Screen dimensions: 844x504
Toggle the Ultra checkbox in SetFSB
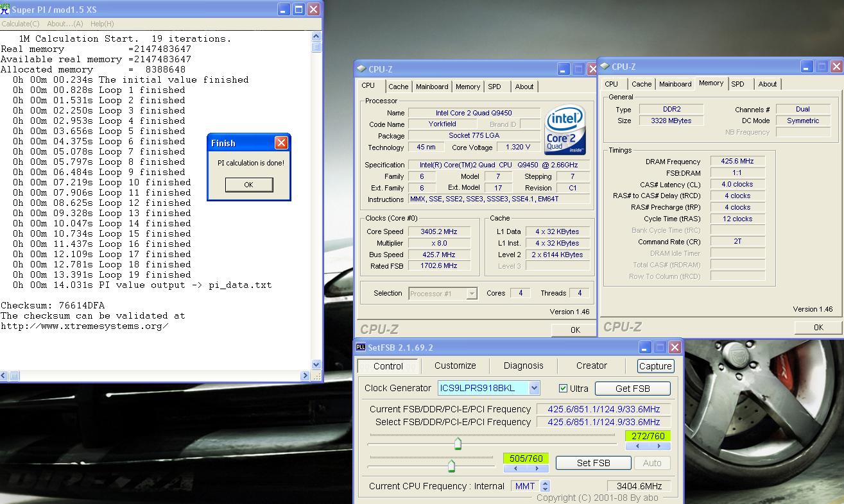click(x=563, y=389)
